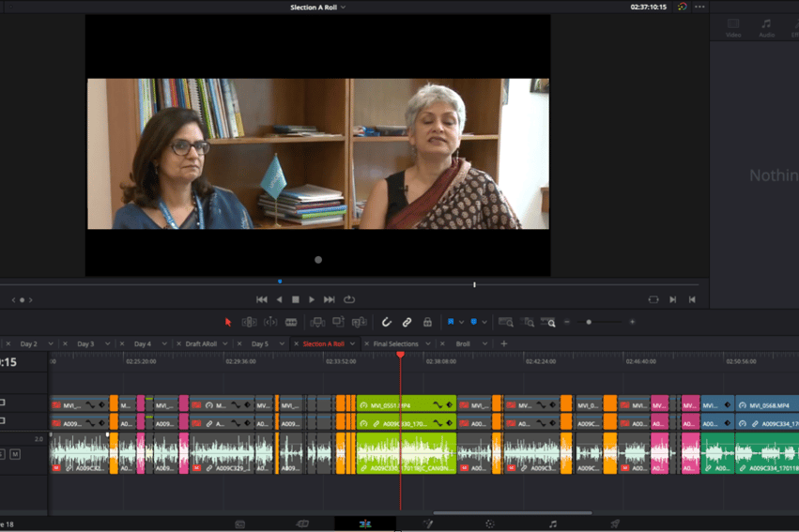
Task: Open keyframe curve icon on MVI_0551.MP4 clip
Action: 438,405
